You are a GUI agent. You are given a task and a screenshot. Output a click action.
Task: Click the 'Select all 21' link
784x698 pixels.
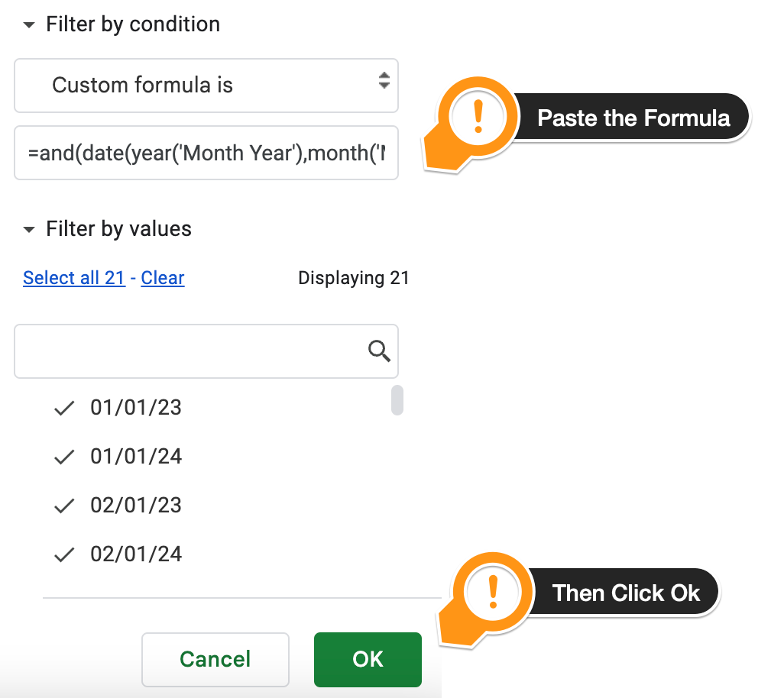click(74, 278)
